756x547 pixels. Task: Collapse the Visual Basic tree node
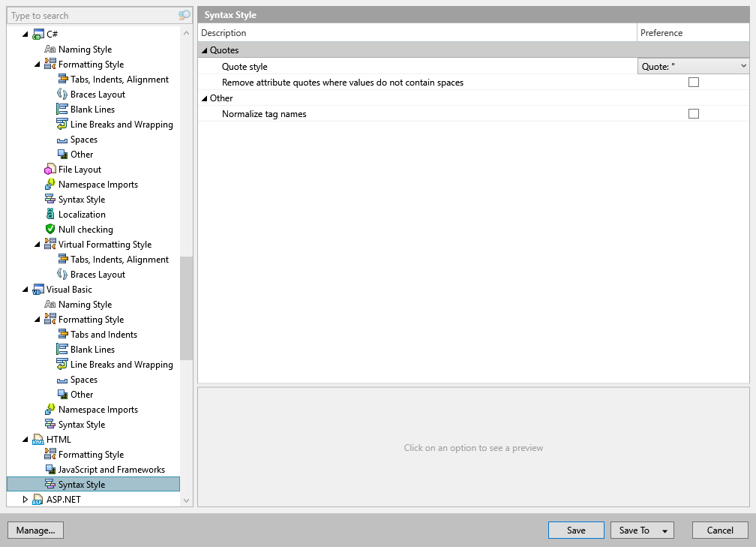coord(25,290)
